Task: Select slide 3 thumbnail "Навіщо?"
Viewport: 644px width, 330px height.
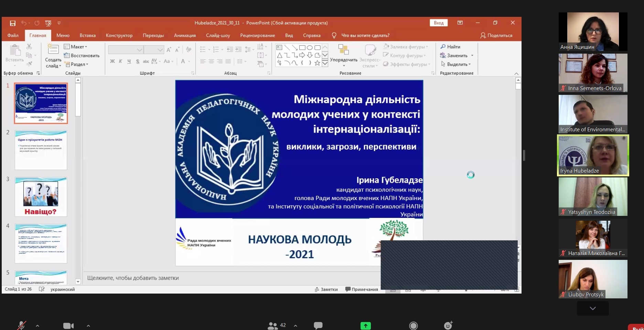Action: point(41,197)
